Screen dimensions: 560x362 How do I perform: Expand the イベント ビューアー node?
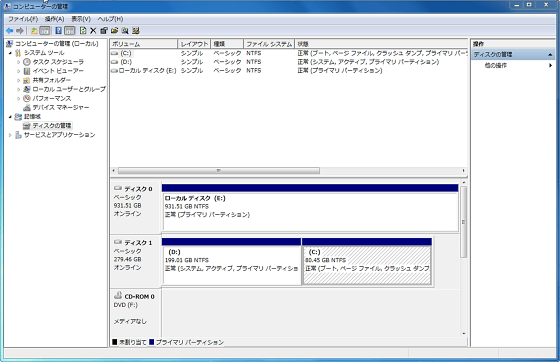point(19,71)
